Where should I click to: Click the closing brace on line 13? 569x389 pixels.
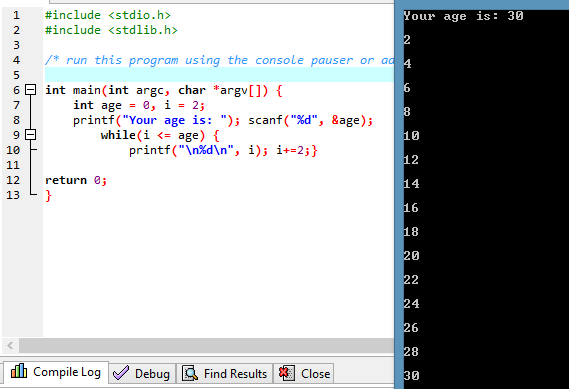click(x=48, y=196)
